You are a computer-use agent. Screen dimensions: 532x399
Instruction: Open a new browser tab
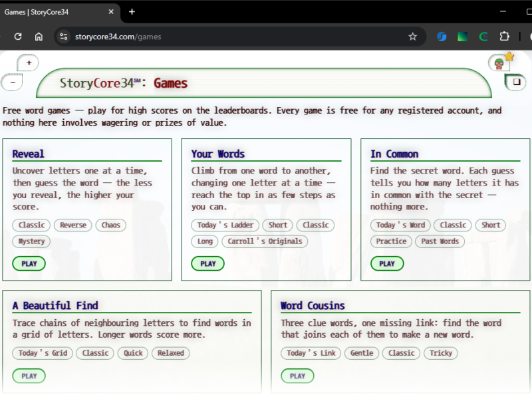point(132,12)
